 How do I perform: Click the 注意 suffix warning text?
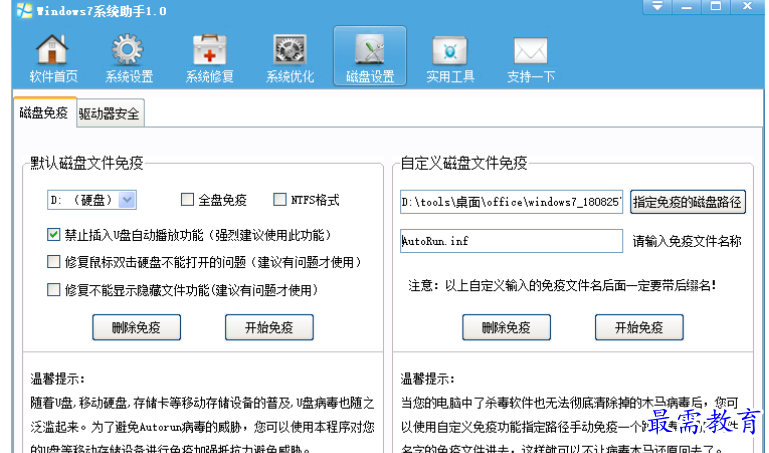[x=562, y=285]
